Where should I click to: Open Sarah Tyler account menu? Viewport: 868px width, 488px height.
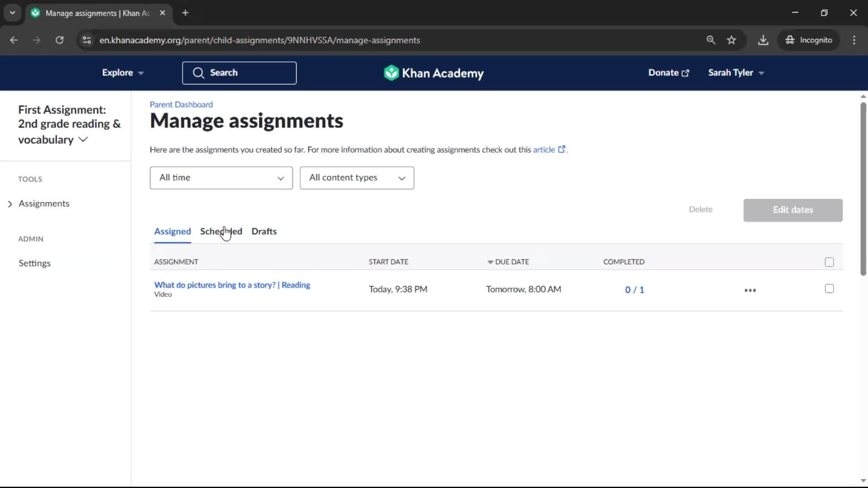click(736, 73)
